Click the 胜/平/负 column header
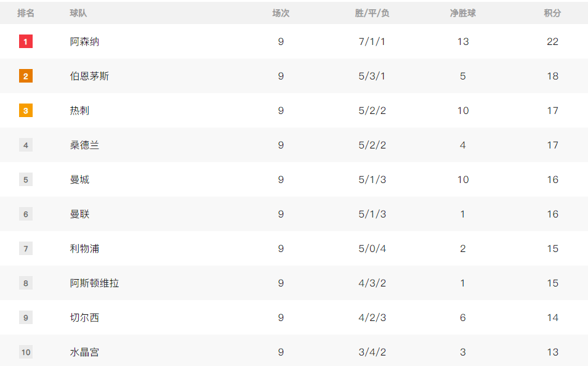Viewport: 588px width, 366px height. coord(372,13)
